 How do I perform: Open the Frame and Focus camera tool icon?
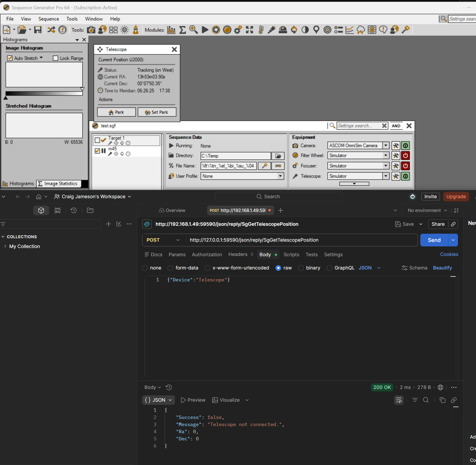tap(91, 30)
